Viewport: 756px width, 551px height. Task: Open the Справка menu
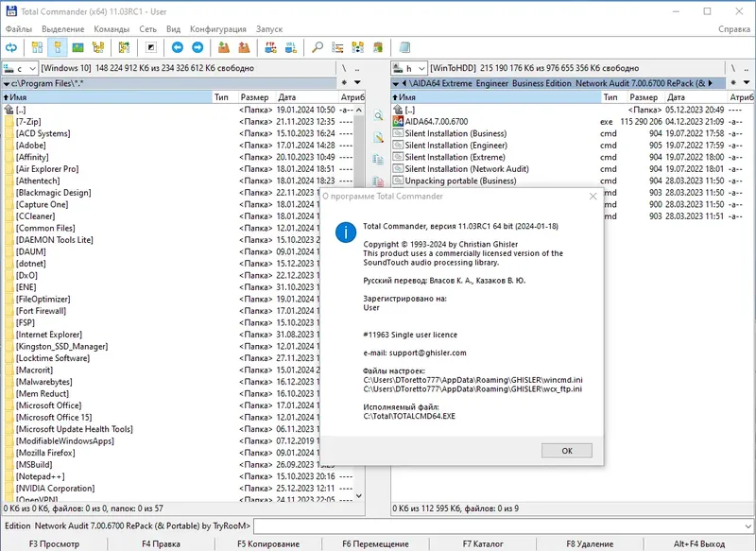[734, 29]
